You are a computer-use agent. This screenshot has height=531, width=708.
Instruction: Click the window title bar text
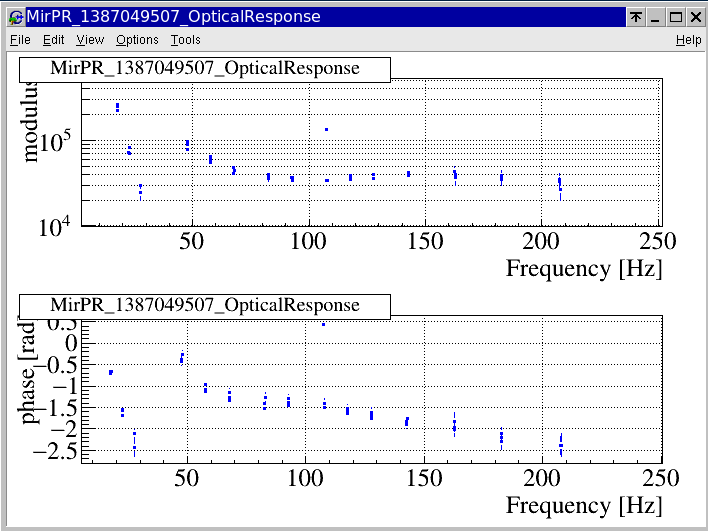click(175, 17)
